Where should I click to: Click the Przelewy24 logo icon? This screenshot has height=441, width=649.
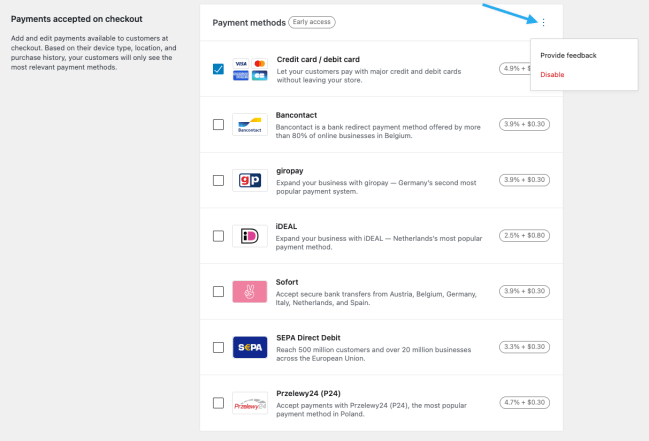coord(250,403)
